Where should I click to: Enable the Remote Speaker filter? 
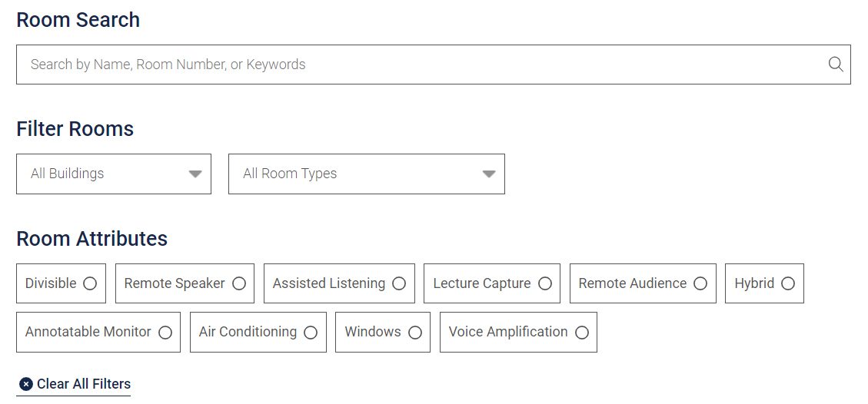pyautogui.click(x=185, y=283)
